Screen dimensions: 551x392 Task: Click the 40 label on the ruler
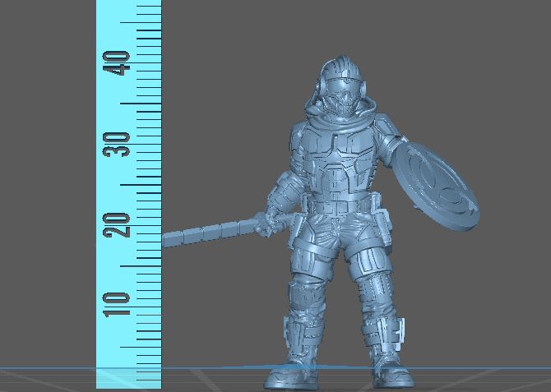tap(120, 63)
